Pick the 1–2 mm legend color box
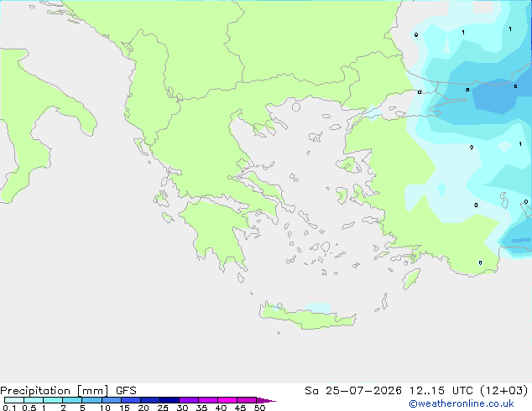The width and height of the screenshot is (532, 411). click(53, 400)
